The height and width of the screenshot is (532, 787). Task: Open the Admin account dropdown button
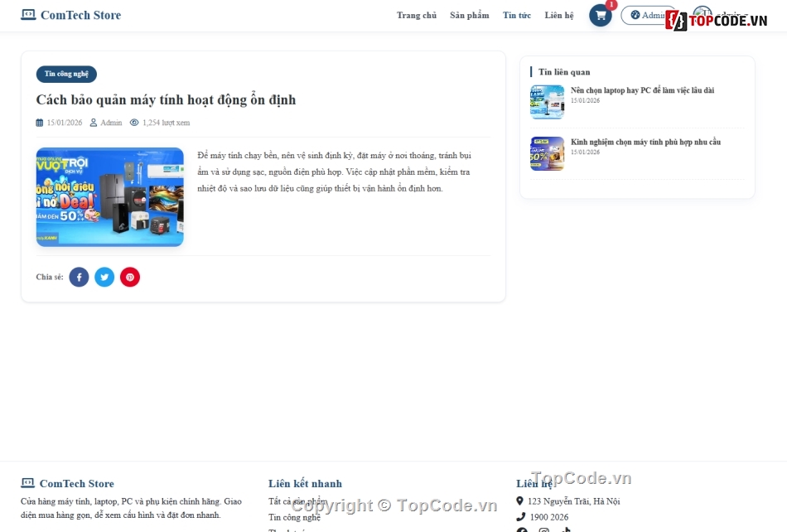pos(646,15)
